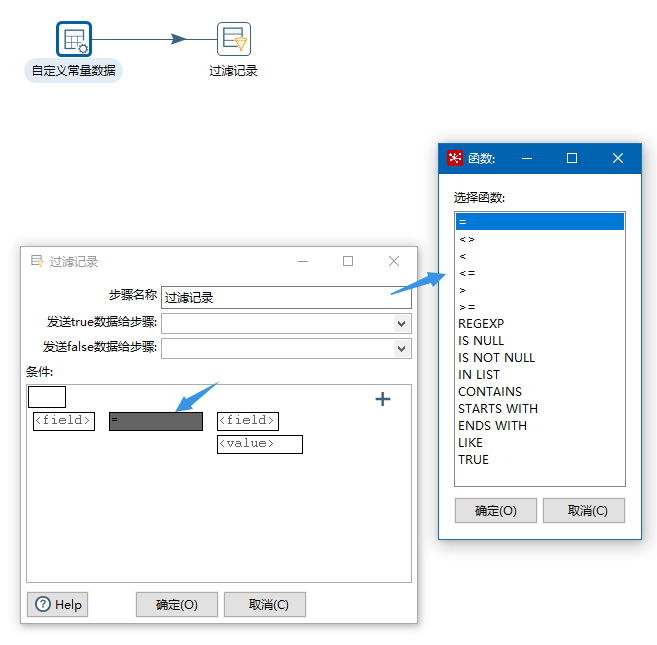This screenshot has height=645, width=657.
Task: Click the 过滤记录 step label on canvas
Action: pyautogui.click(x=233, y=71)
